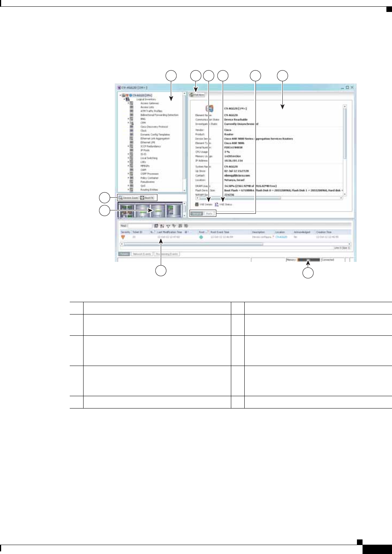The image size is (392, 554).
Task: Click the first icon after Find field
Action: 156,226
